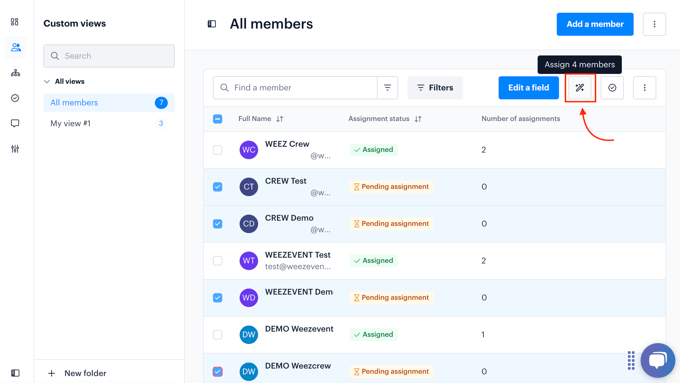Check the WEEZEVENT Test row checkbox

click(218, 261)
